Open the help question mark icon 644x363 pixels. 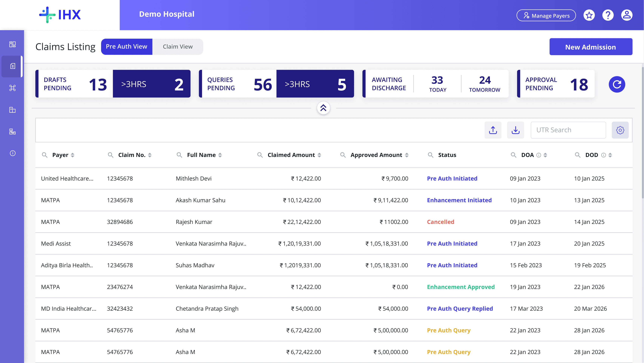pos(608,16)
